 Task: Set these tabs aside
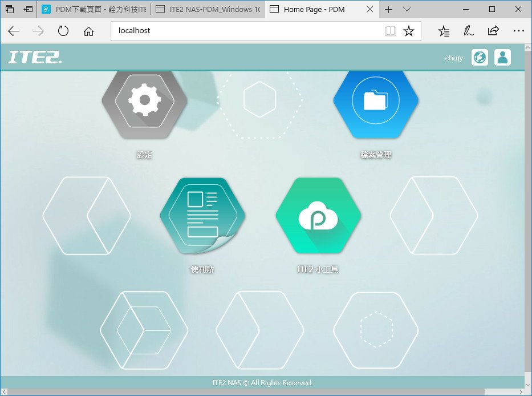(28, 9)
